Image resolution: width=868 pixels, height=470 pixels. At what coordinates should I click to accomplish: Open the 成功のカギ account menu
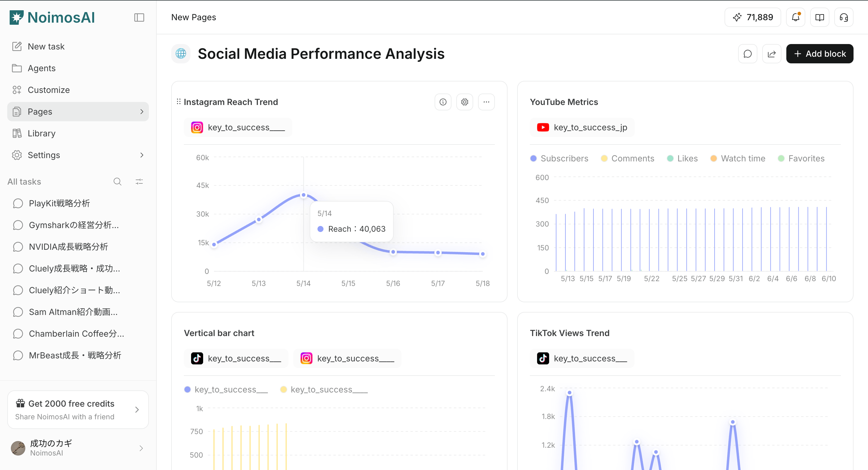pyautogui.click(x=78, y=448)
